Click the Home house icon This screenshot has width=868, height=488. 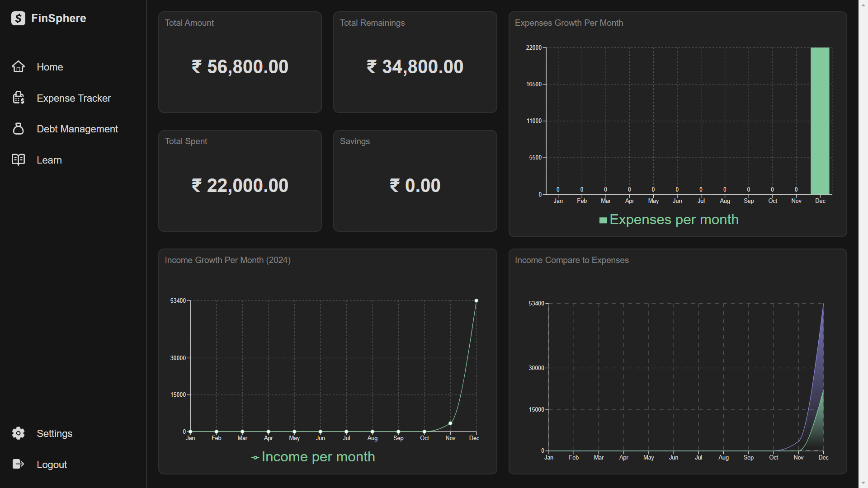(18, 67)
